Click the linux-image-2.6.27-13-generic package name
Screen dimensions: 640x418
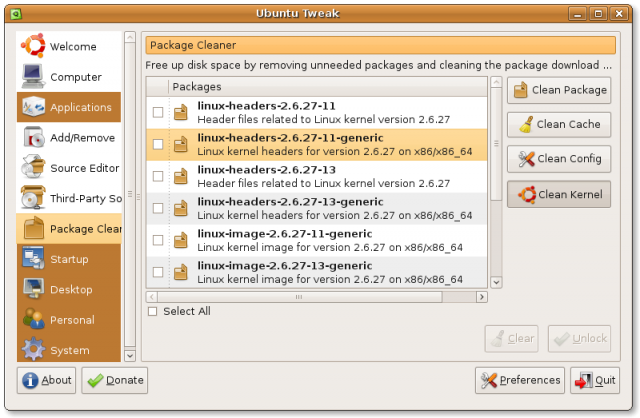click(x=284, y=266)
